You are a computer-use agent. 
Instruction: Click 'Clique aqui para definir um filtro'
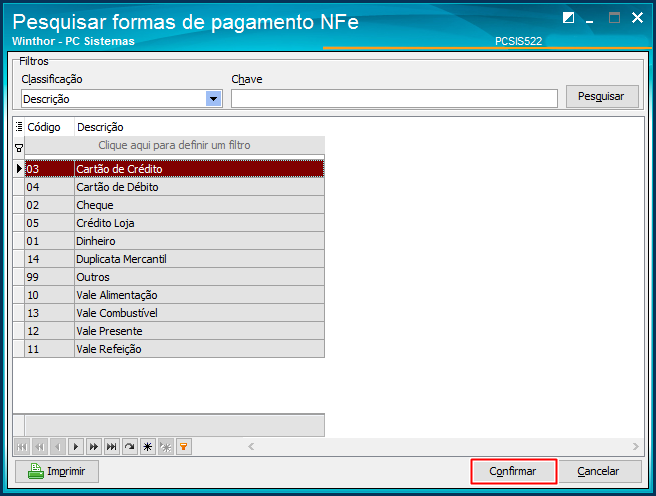(174, 145)
